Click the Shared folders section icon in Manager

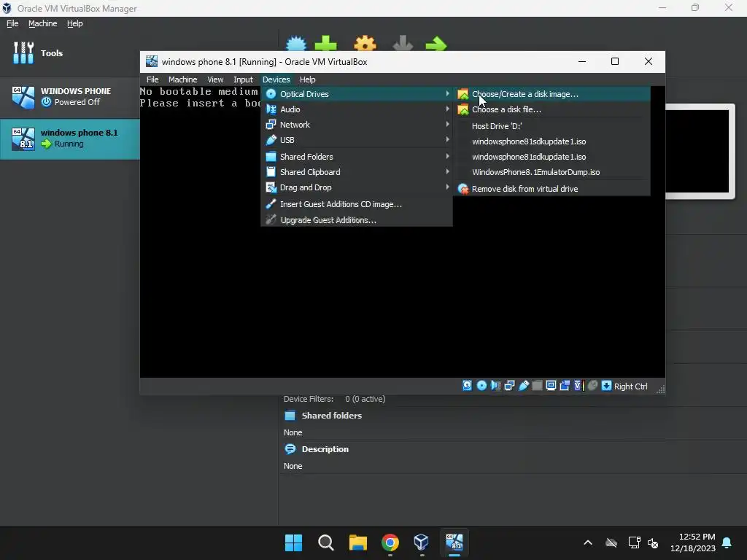[x=290, y=415]
